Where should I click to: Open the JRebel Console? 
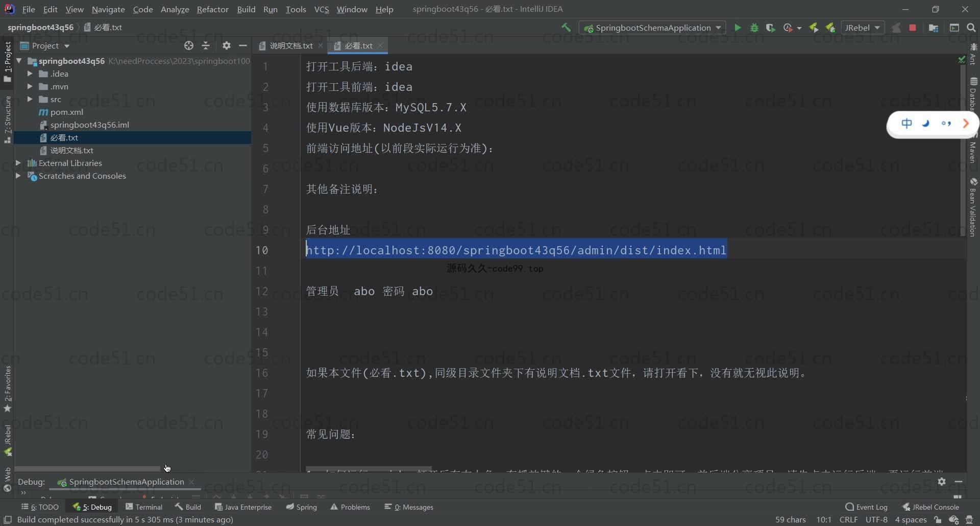931,507
